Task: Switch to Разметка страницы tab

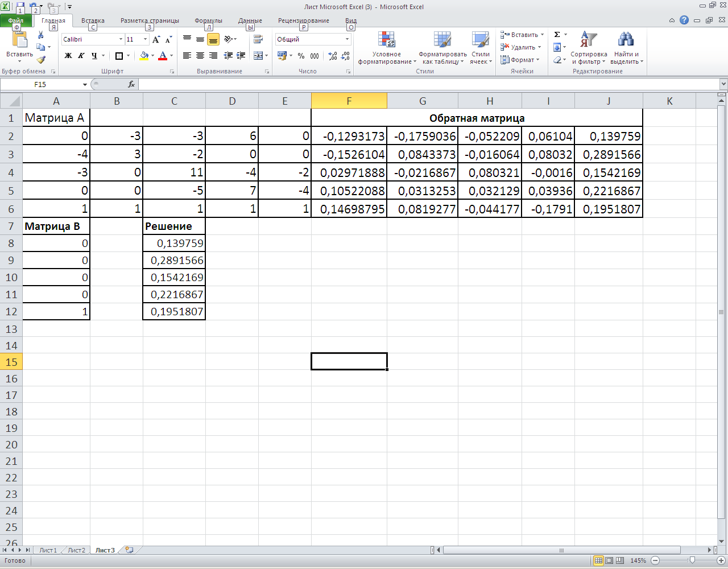Action: click(x=150, y=20)
